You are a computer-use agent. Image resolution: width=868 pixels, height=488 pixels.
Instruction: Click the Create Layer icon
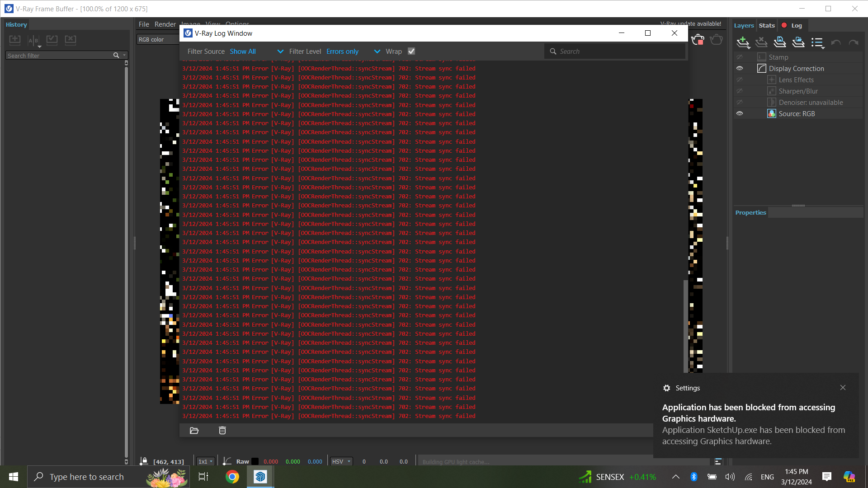743,42
